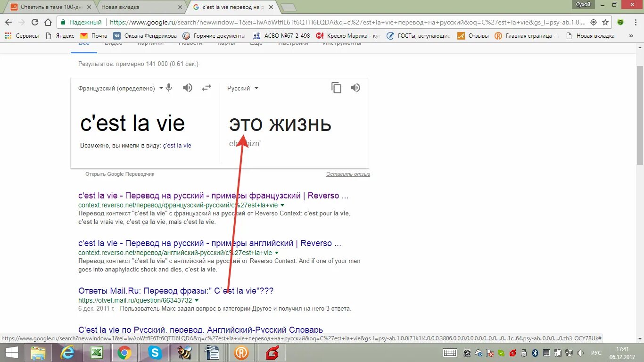Open the Bluetooth tray icon
The width and height of the screenshot is (644, 362).
[535, 353]
